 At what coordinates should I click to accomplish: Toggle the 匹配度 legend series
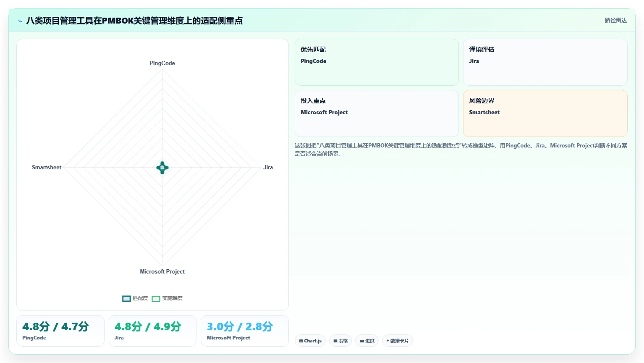(135, 298)
